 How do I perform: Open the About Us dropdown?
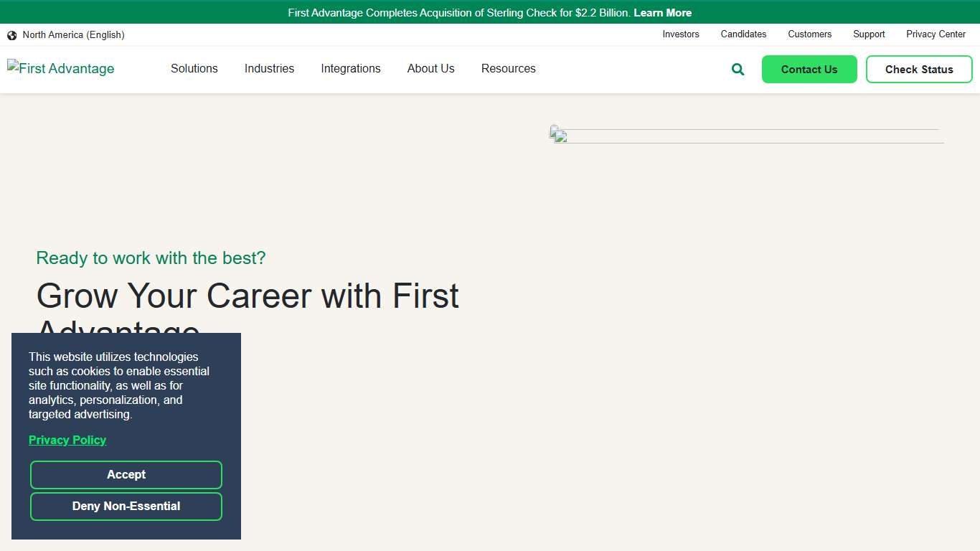click(430, 69)
